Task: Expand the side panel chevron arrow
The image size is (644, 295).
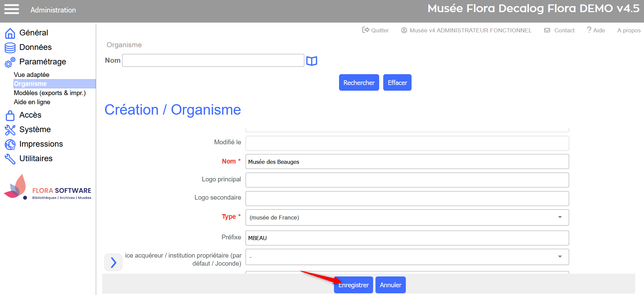Action: [113, 262]
